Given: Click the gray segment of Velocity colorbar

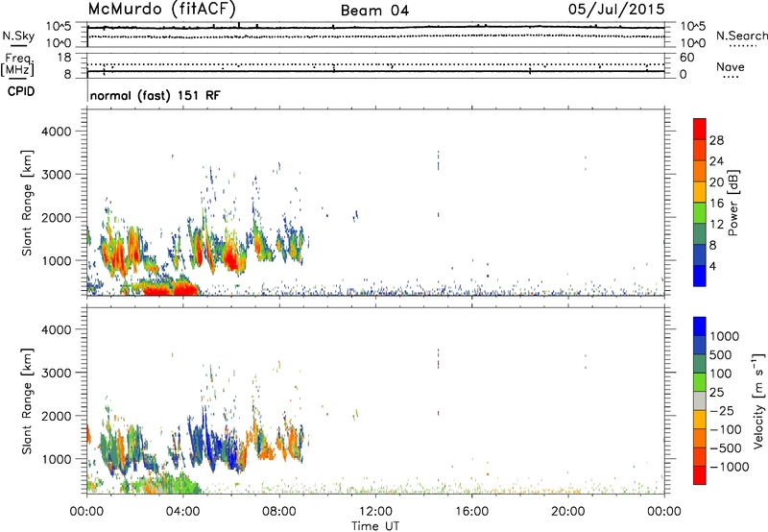Looking at the screenshot, I should click(x=700, y=400).
